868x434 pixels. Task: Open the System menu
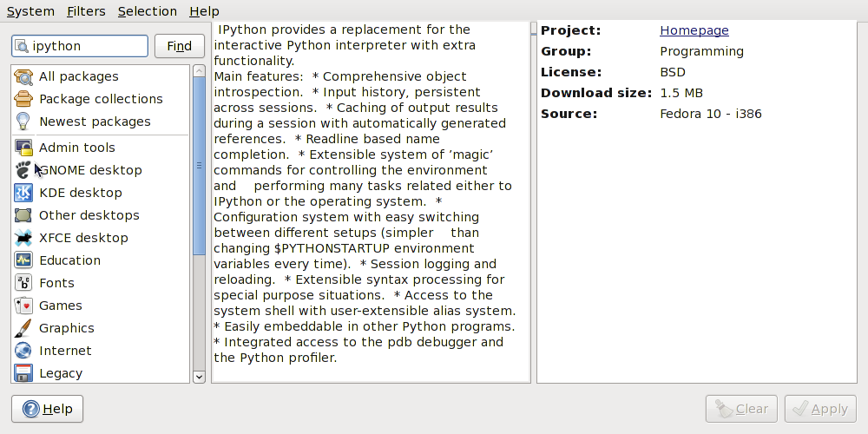[x=30, y=11]
